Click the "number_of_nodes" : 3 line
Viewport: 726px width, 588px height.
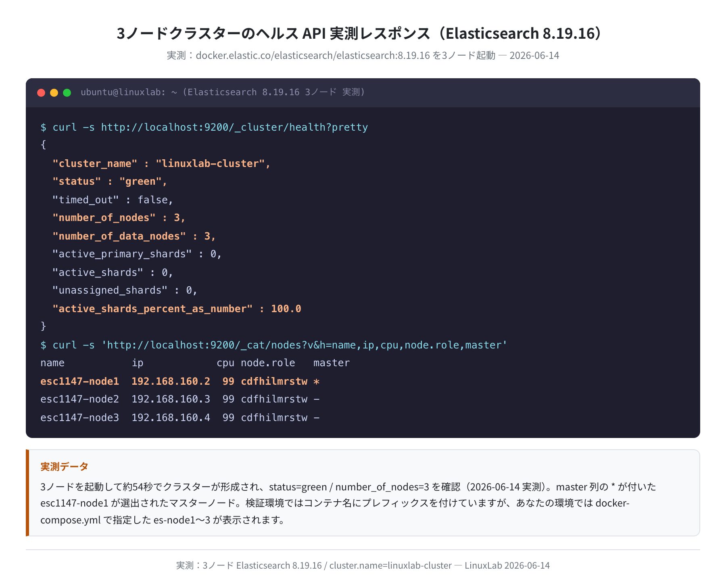pyautogui.click(x=119, y=218)
